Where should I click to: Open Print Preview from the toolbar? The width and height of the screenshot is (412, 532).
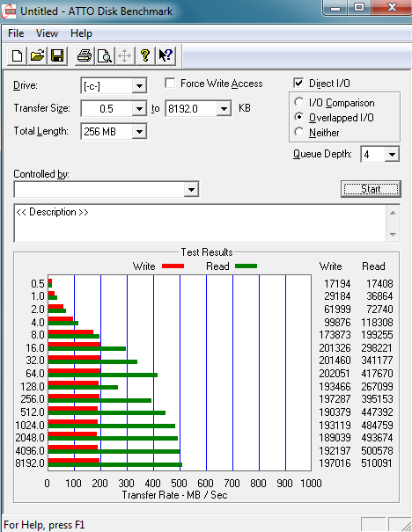tap(105, 56)
